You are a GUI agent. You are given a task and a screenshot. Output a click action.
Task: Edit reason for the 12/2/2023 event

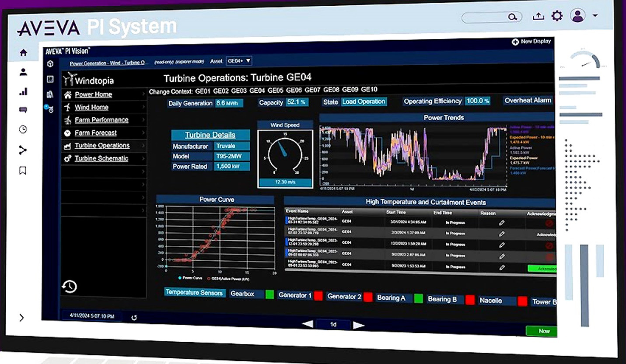coord(502,245)
